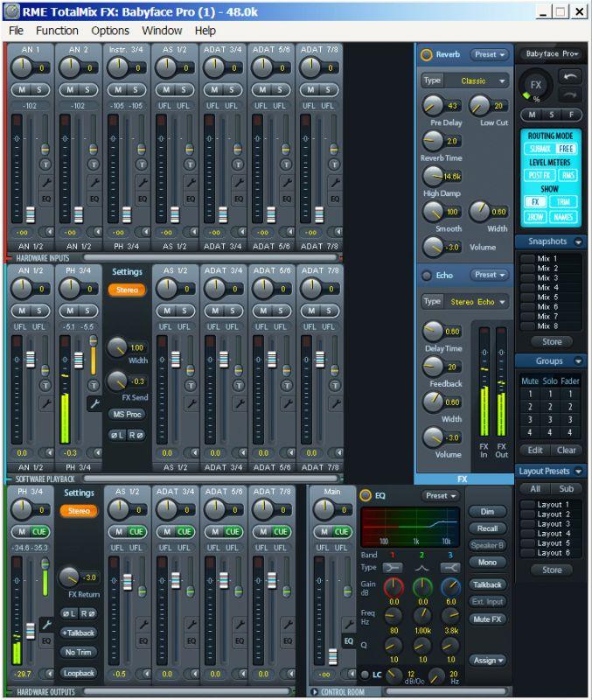The width and height of the screenshot is (592, 700).
Task: Mute the AN 1 input channel
Action: (21, 90)
